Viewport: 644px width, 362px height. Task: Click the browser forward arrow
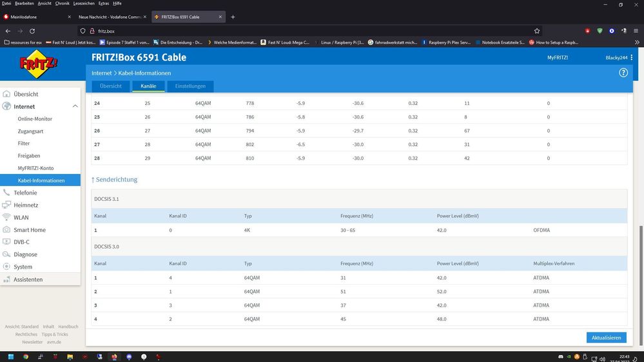[20, 31]
